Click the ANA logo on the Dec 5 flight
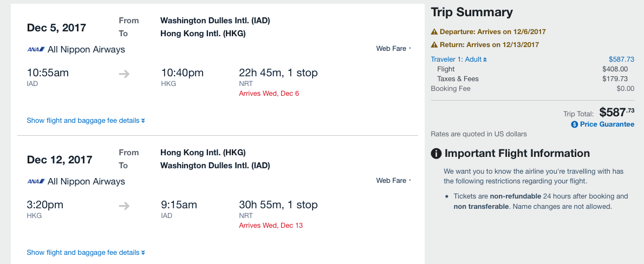The width and height of the screenshot is (644, 264). [36, 50]
